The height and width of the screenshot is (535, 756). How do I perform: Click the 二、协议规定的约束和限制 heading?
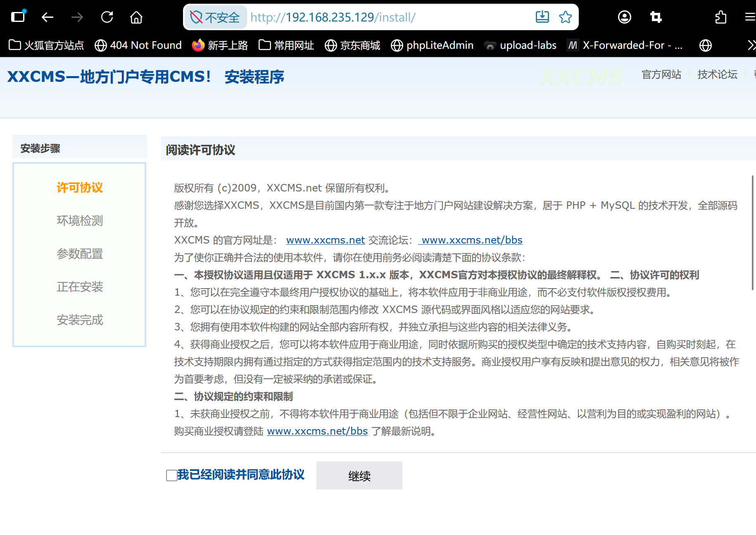[233, 396]
